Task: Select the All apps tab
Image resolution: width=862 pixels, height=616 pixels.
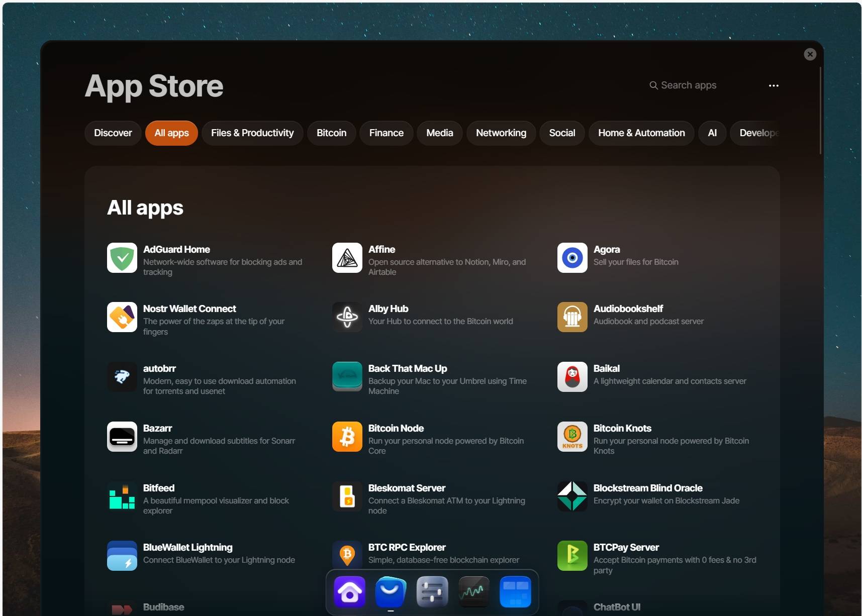Action: pos(171,133)
